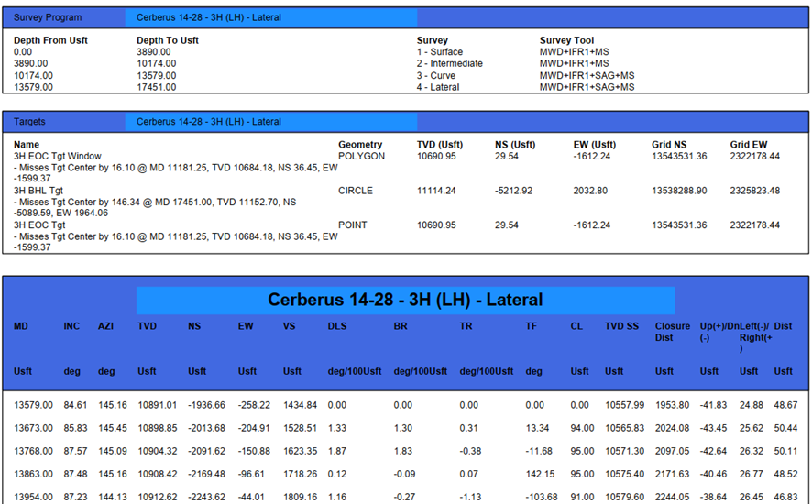Select the large Cerberus 14-28 survey table title
The image size is (812, 504).
(405, 300)
